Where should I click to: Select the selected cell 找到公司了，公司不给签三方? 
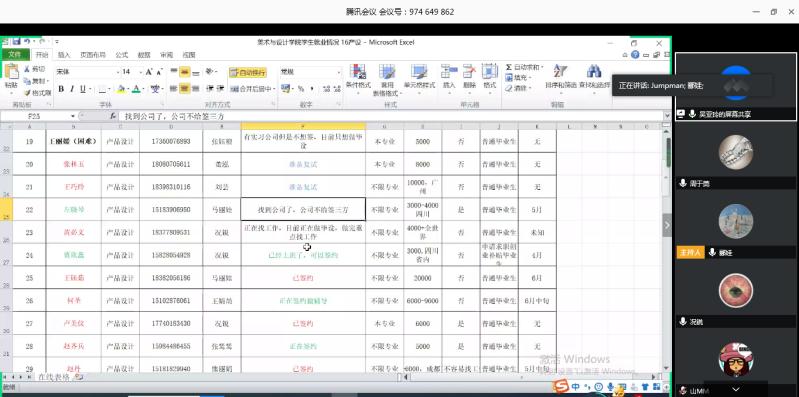click(x=303, y=209)
